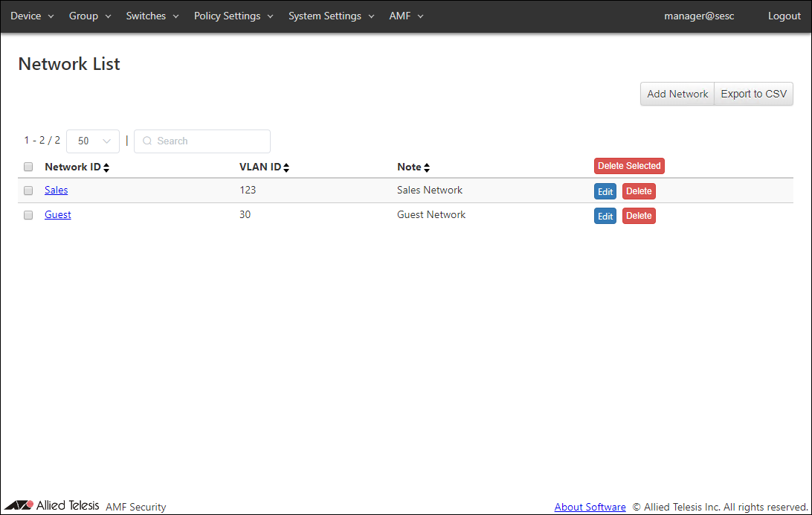
Task: Check the box for the Guest network
Action: pyautogui.click(x=28, y=215)
